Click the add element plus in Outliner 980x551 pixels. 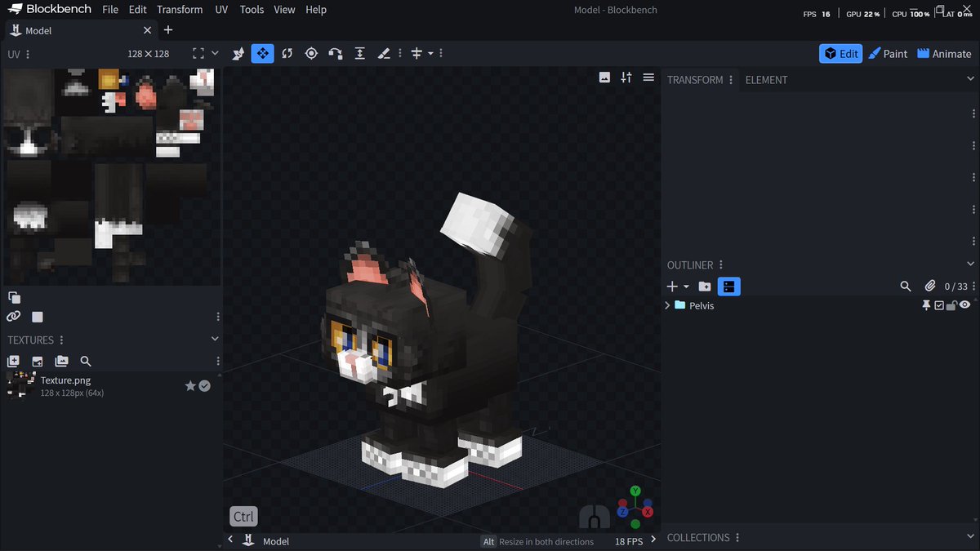(x=672, y=287)
